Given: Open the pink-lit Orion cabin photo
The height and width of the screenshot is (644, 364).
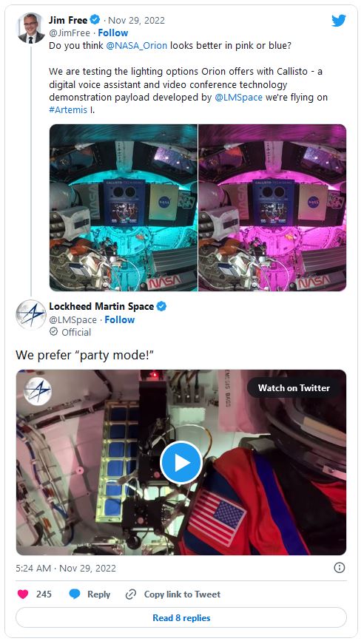Looking at the screenshot, I should 272,208.
